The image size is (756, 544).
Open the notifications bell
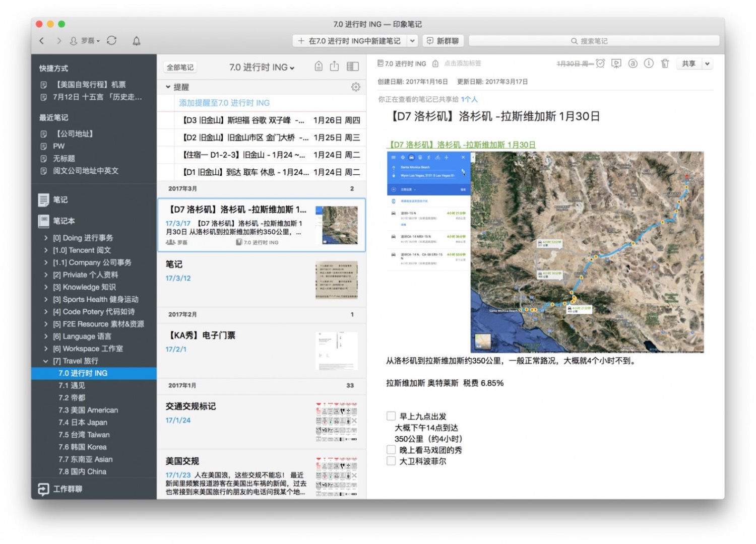(136, 41)
